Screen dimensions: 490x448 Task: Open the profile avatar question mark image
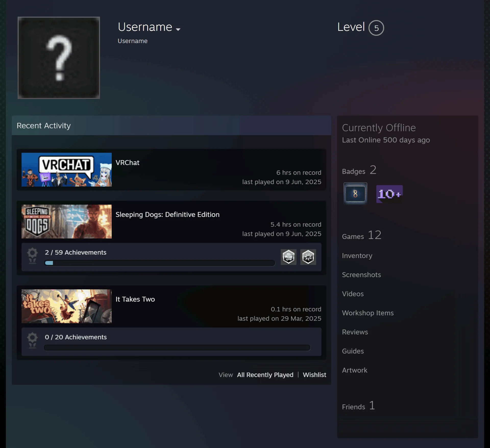click(x=59, y=58)
